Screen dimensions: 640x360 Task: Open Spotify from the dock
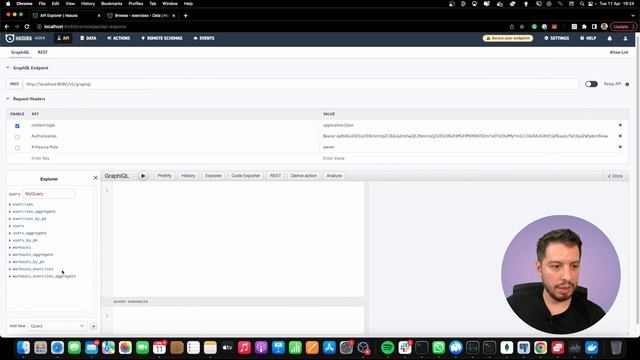point(387,347)
